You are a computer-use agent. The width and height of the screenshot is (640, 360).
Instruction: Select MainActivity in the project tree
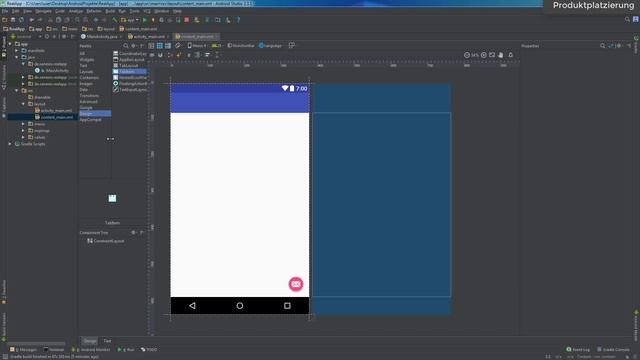(57, 71)
